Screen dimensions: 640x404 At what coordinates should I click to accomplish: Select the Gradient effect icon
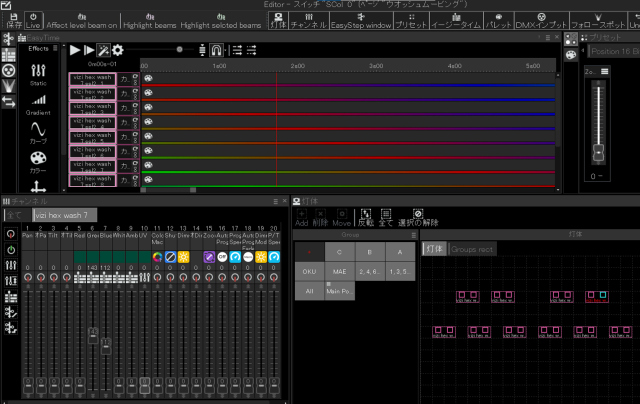point(39,103)
